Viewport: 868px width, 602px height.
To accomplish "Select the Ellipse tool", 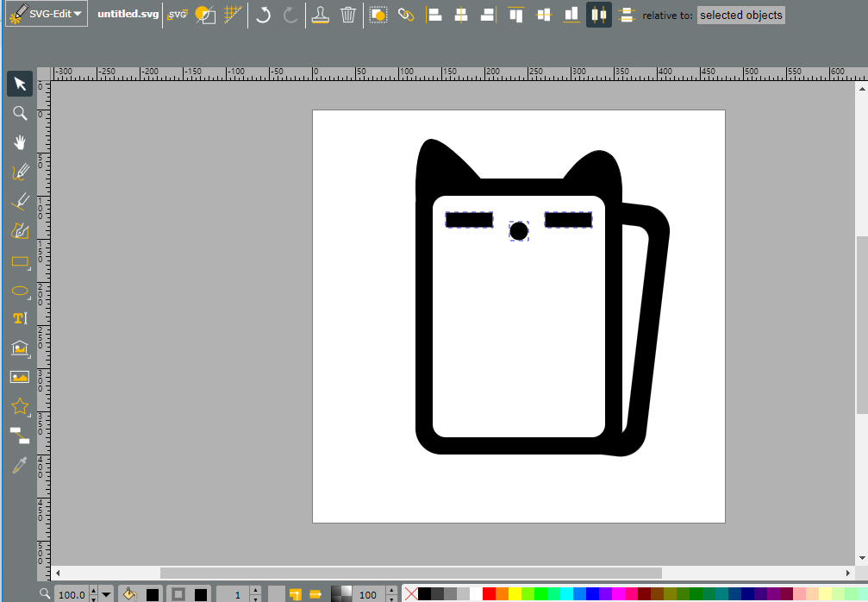I will coord(20,290).
